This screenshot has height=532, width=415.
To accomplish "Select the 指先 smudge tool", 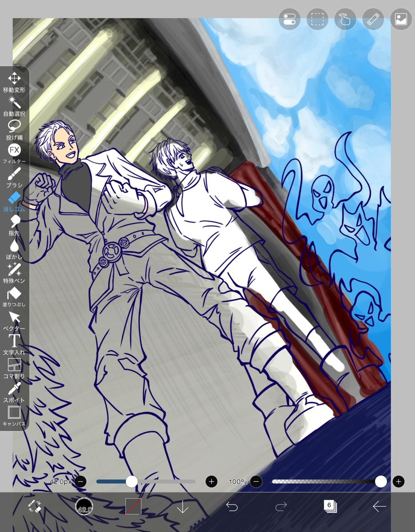I will 14,226.
